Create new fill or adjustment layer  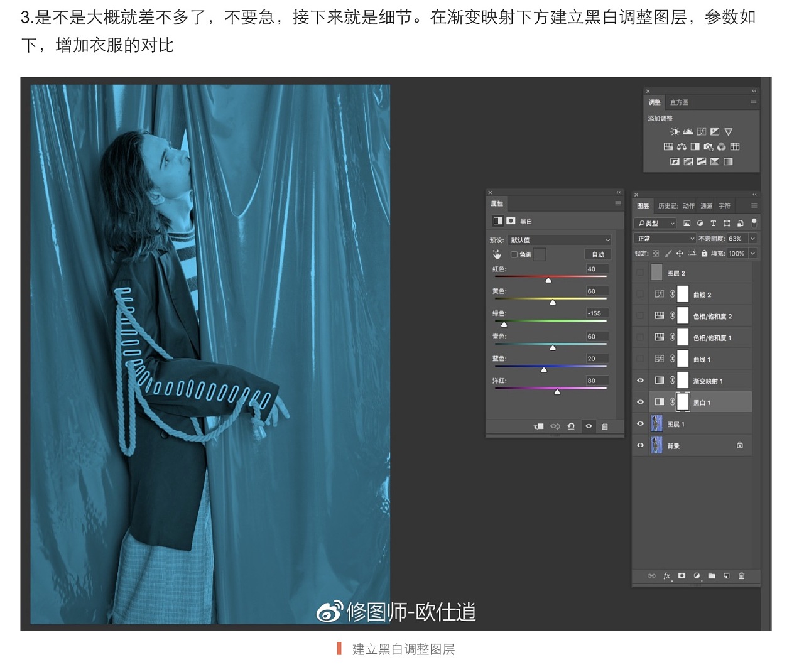[697, 576]
